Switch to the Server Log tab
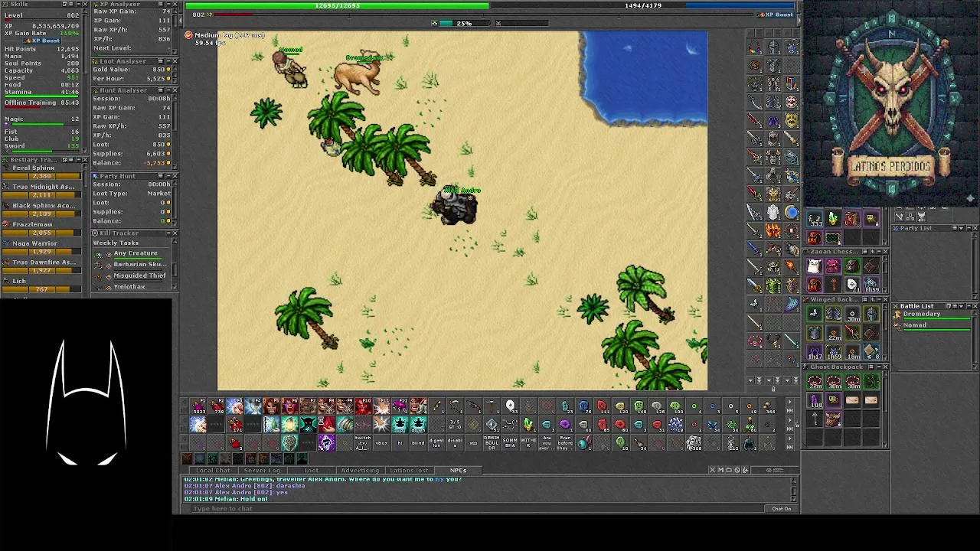This screenshot has height=551, width=980. [262, 471]
